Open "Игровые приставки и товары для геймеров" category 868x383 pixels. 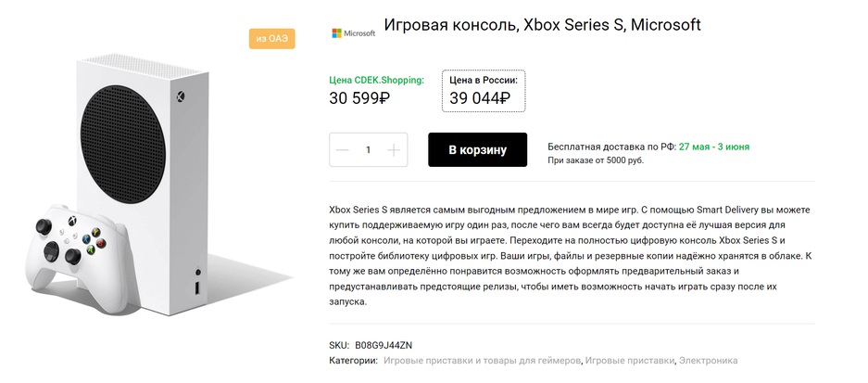[482, 360]
